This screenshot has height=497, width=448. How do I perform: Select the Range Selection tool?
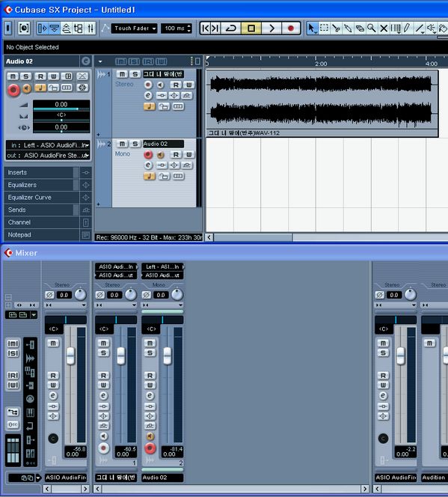point(324,28)
